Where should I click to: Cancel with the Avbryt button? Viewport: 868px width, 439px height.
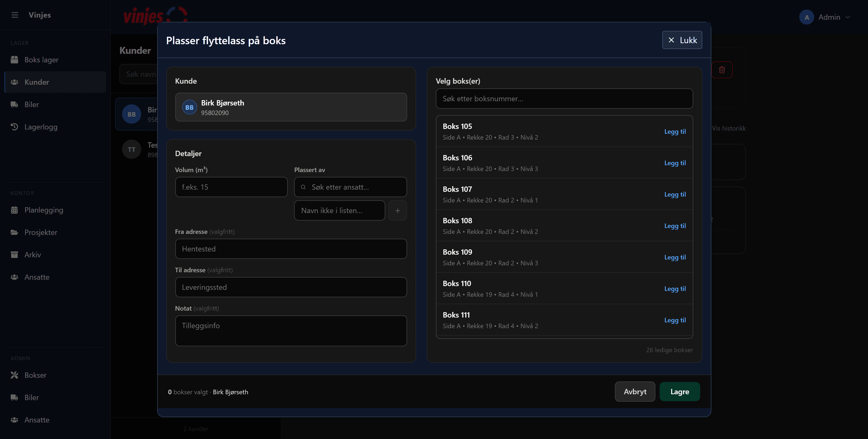(635, 392)
